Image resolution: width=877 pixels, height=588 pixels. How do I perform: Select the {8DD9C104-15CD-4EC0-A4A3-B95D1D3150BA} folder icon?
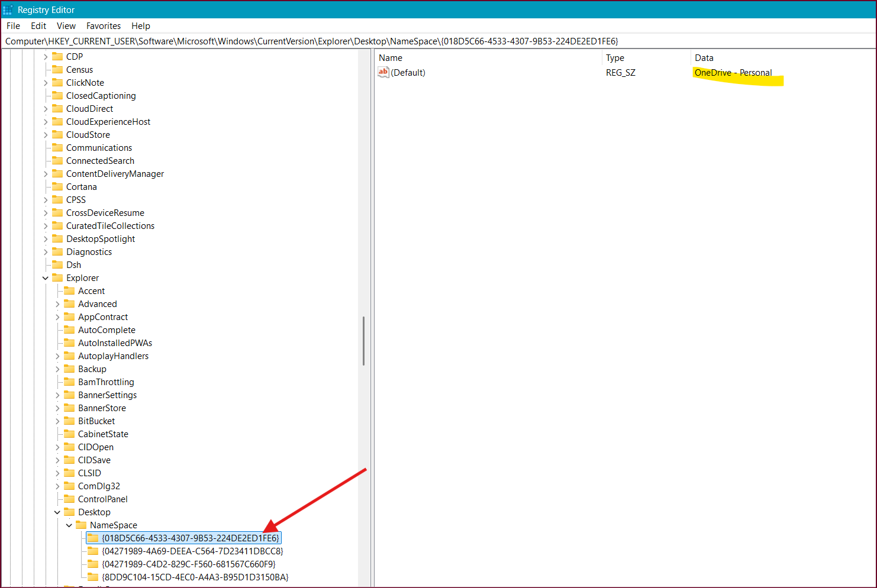pyautogui.click(x=93, y=577)
